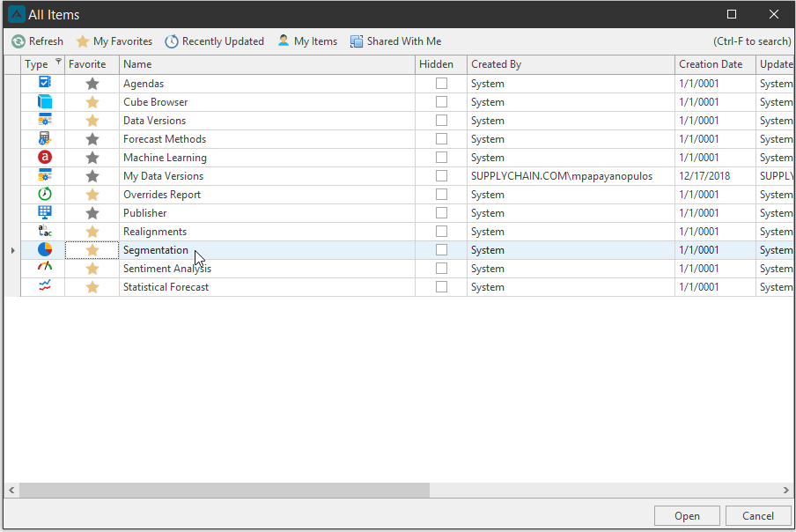
Task: Check Hidden box for Agendas
Action: (442, 84)
